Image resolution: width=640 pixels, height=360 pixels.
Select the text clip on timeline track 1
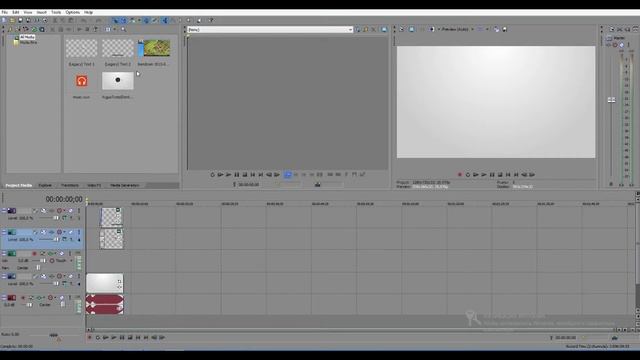click(111, 217)
